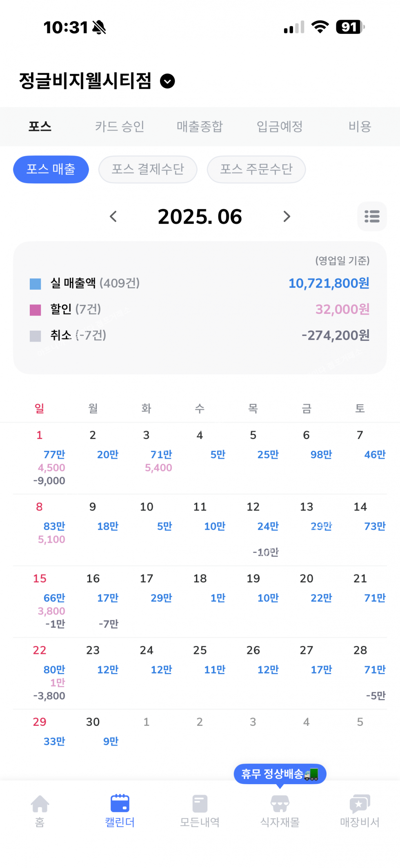Switch to list view icon
Viewport: 400px width, 868px height.
372,216
